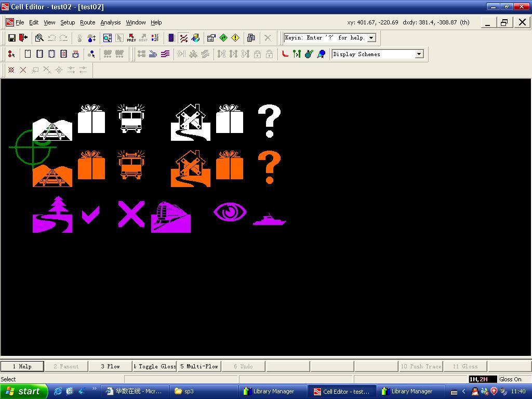
Task: Click the plain red X icon
Action: (x=23, y=70)
